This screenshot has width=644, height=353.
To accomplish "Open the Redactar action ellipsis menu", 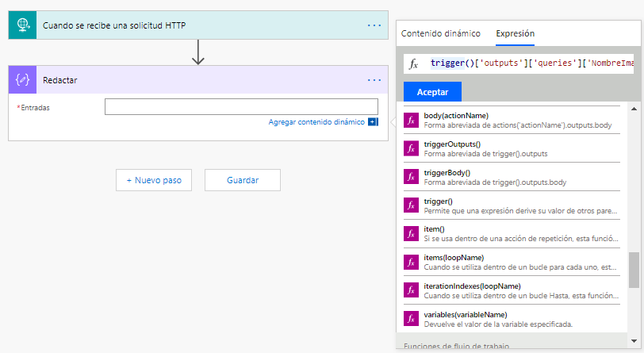I will [374, 80].
